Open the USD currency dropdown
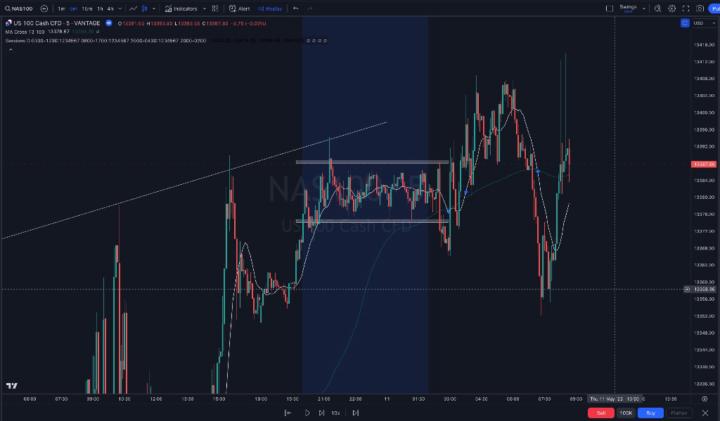This screenshot has height=421, width=720. pos(704,23)
